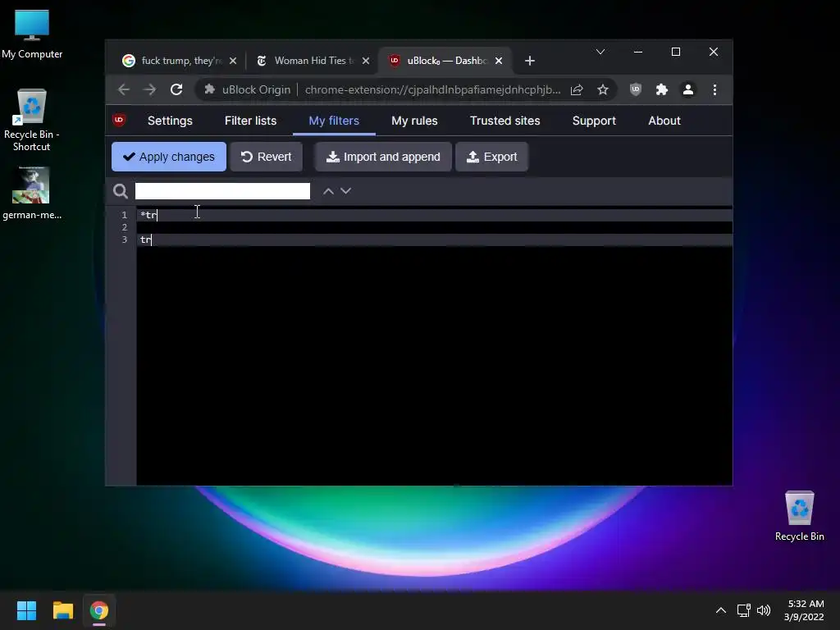Click the Export button

tap(492, 157)
